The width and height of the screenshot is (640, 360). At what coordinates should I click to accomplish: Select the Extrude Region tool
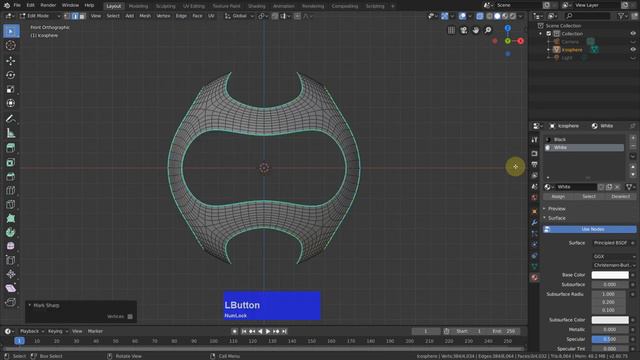point(11,148)
